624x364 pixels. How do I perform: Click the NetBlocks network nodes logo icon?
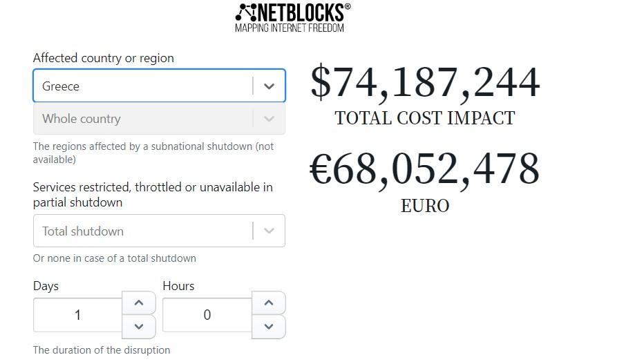click(246, 12)
